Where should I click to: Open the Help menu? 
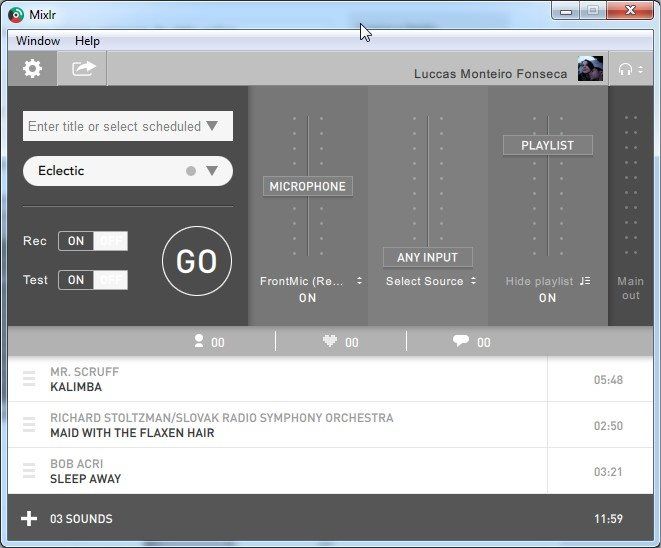tap(87, 41)
